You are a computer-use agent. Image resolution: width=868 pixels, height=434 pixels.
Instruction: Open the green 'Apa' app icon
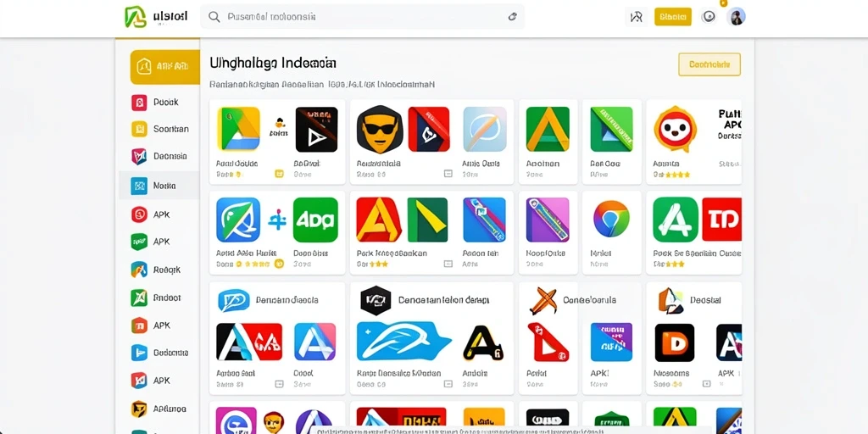(x=315, y=220)
